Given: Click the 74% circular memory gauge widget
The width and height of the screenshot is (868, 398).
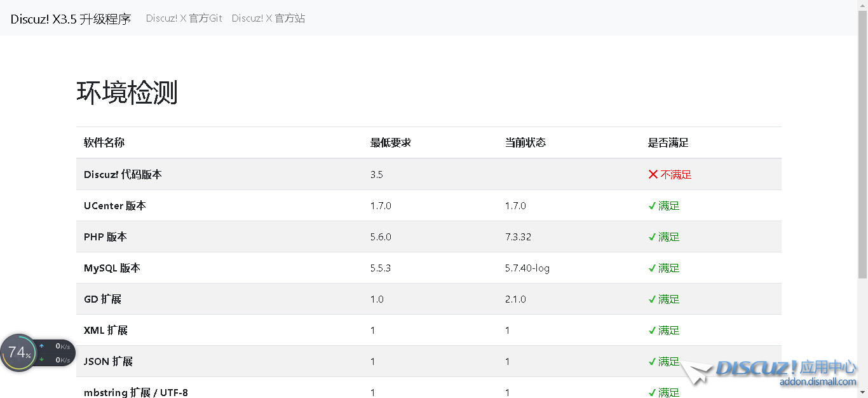Looking at the screenshot, I should tap(18, 353).
